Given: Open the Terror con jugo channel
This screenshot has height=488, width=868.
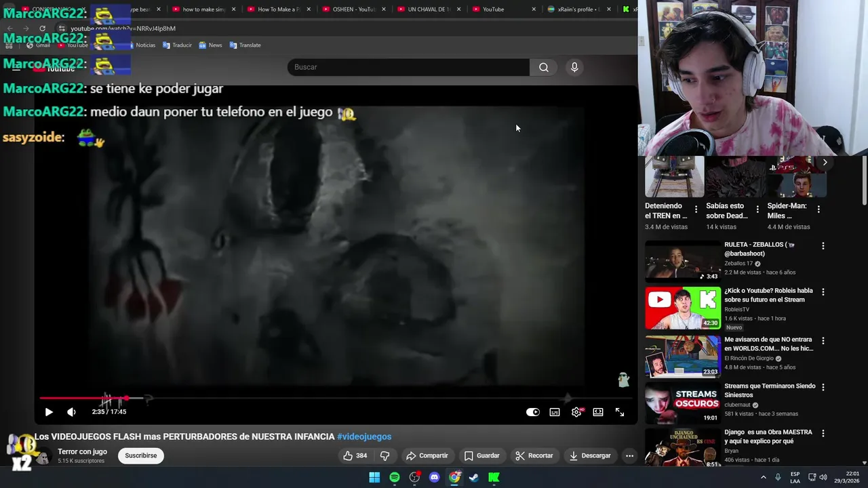Looking at the screenshot, I should (x=82, y=451).
